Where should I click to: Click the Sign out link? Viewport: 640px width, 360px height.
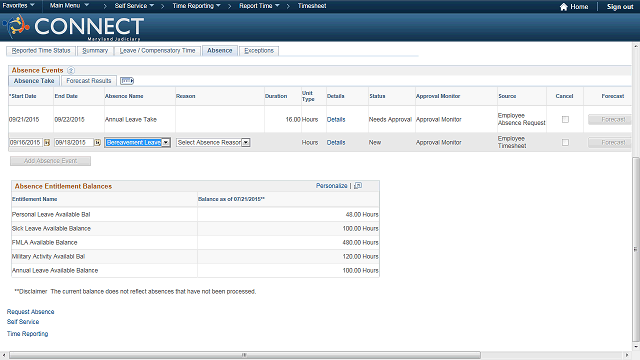point(620,7)
